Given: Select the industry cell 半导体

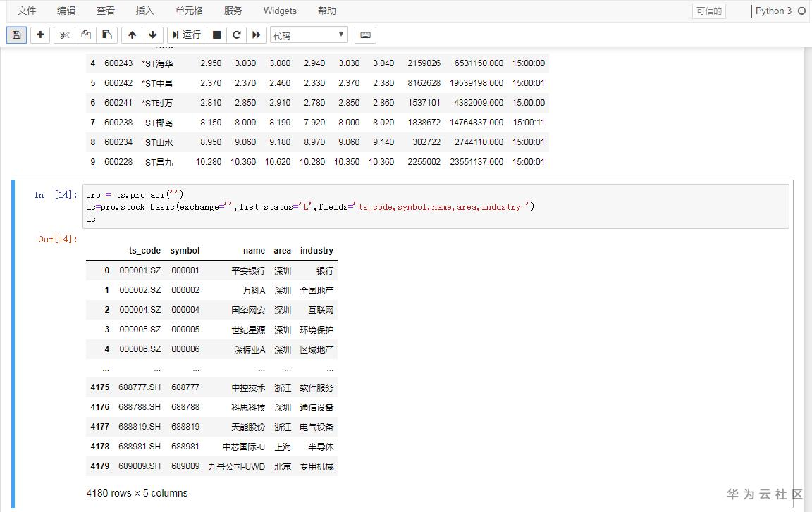Looking at the screenshot, I should pyautogui.click(x=321, y=447).
